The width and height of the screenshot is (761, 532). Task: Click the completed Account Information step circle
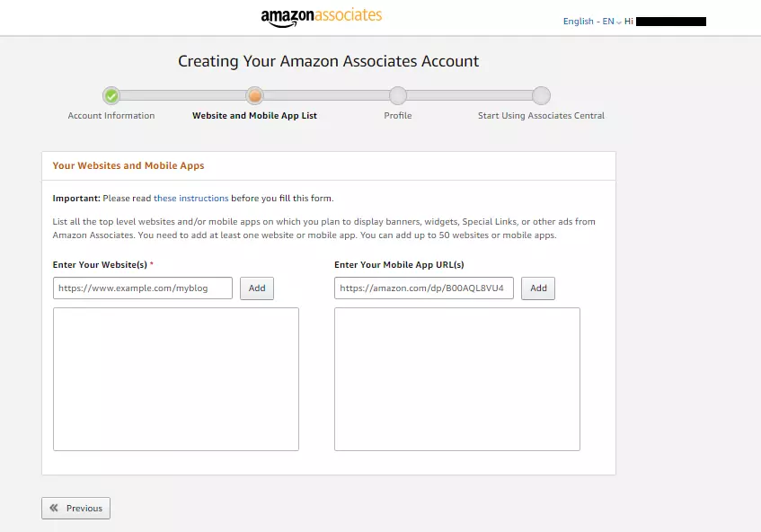111,95
